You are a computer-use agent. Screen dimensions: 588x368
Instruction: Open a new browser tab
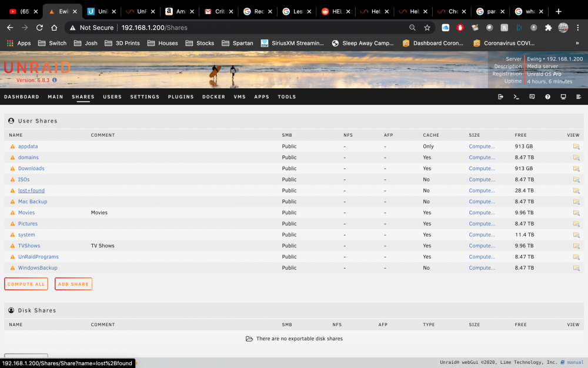(x=558, y=12)
